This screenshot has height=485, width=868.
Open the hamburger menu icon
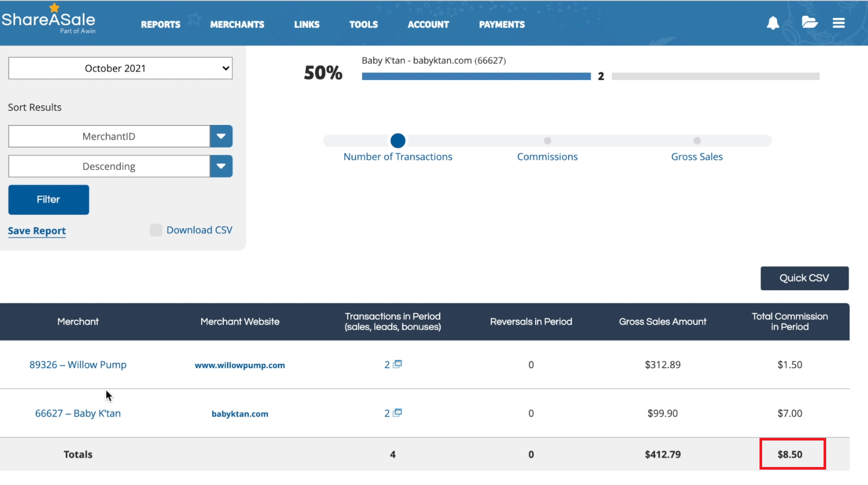click(x=838, y=23)
